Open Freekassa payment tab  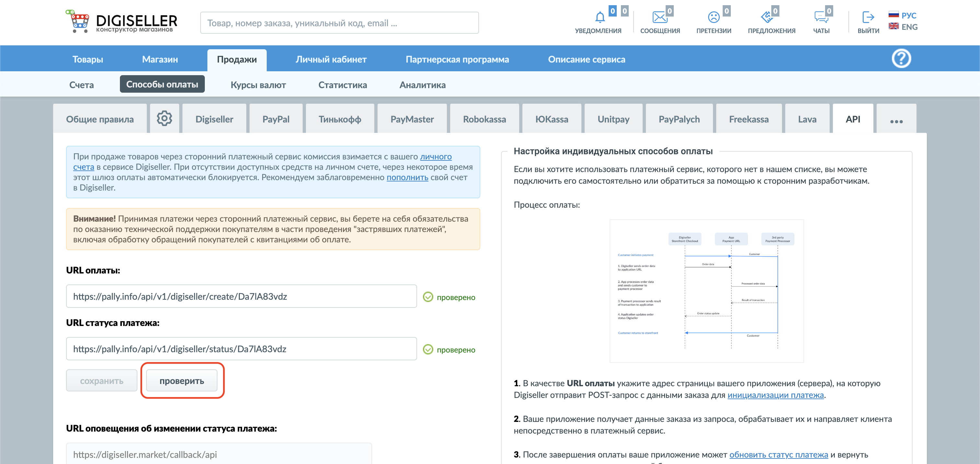coord(749,119)
